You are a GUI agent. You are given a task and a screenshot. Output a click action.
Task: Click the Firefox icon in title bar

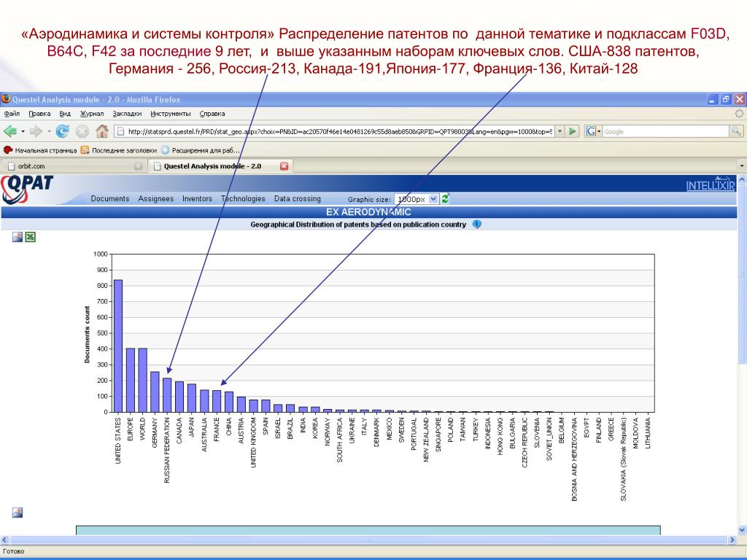pyautogui.click(x=6, y=99)
